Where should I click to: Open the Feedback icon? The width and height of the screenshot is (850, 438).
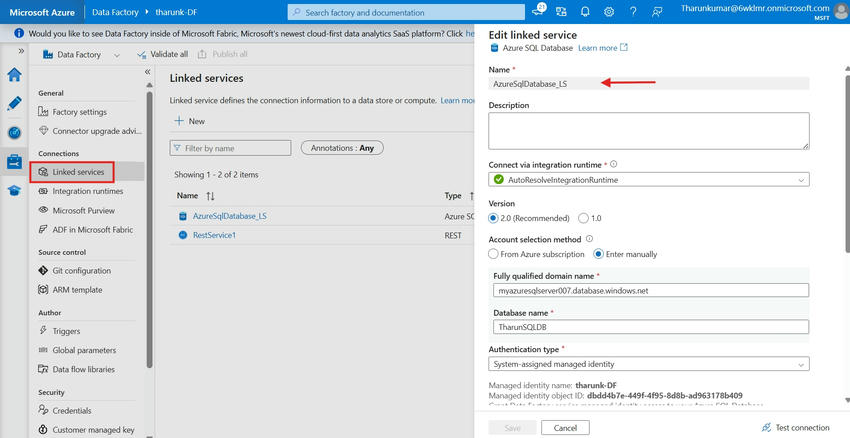(656, 12)
